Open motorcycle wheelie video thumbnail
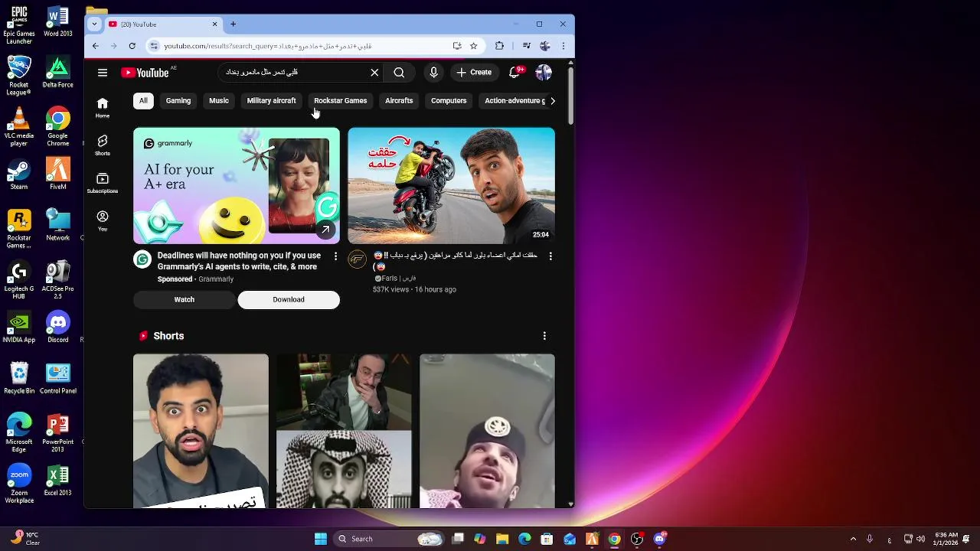 (452, 186)
